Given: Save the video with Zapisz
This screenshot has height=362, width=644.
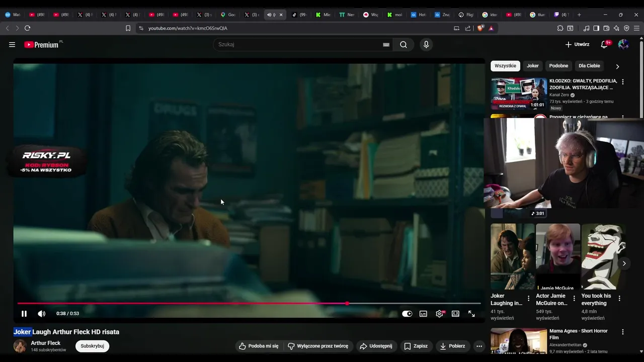Looking at the screenshot, I should 416,346.
